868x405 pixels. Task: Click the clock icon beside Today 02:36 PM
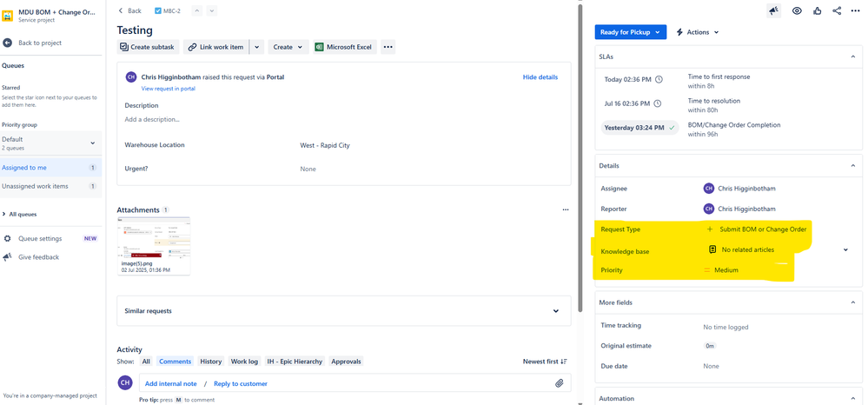click(x=659, y=79)
